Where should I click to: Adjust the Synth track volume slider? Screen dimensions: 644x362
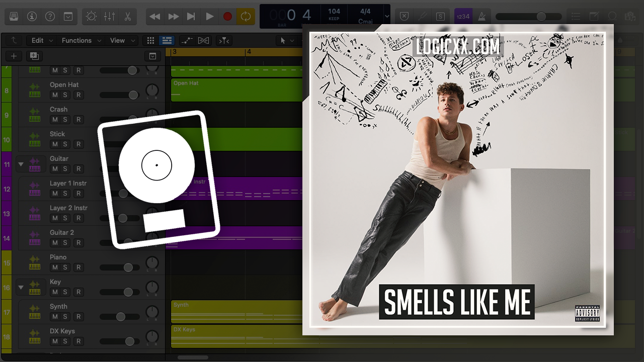(x=121, y=317)
